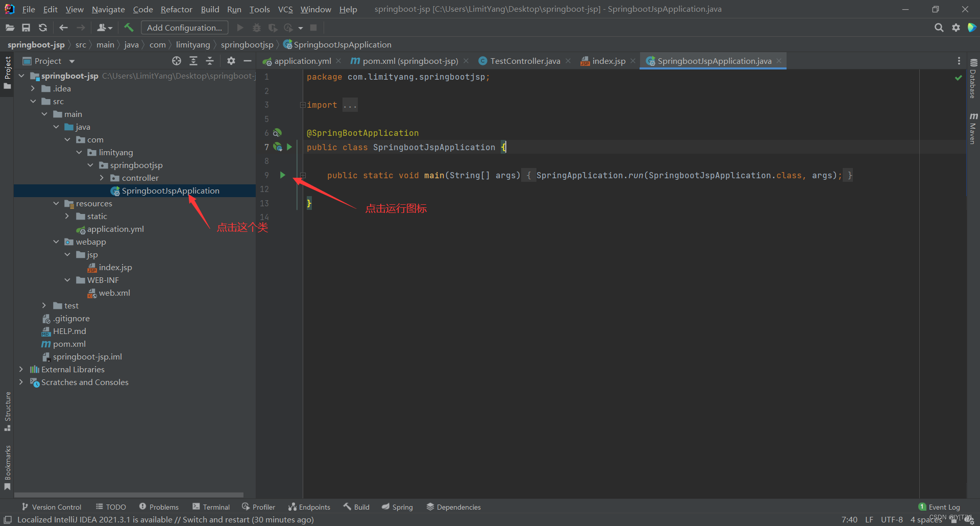Click the LF line separator status item

coord(869,519)
